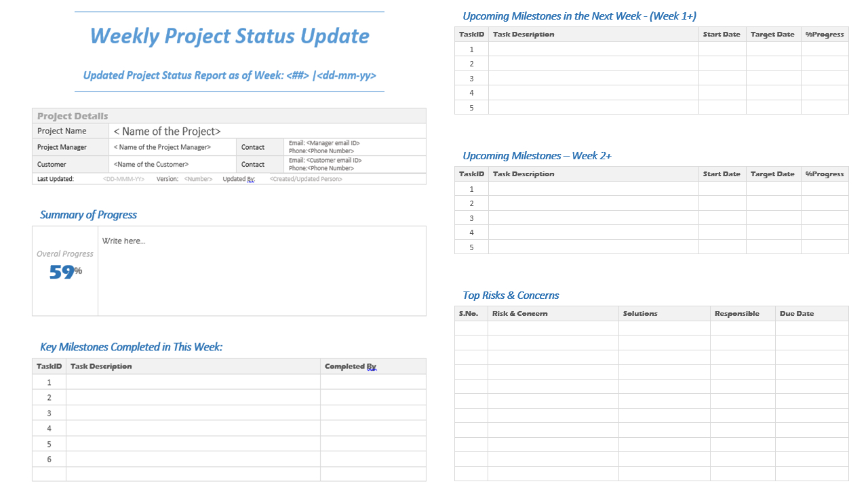Click the "Start Date" header in Week 1+ table
The width and height of the screenshot is (868, 488).
coord(721,34)
